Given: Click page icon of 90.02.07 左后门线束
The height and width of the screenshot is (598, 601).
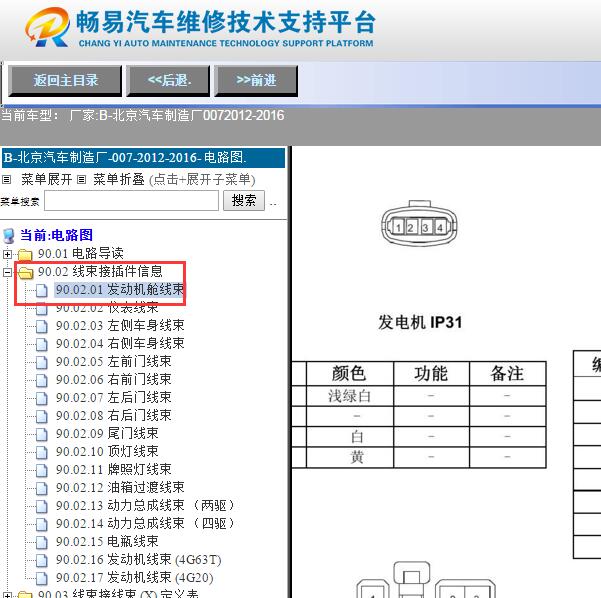Looking at the screenshot, I should coord(42,399).
